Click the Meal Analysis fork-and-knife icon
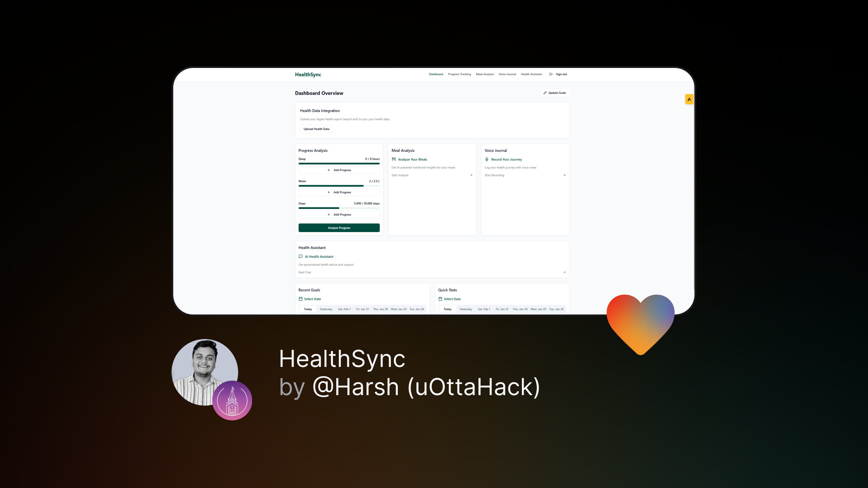868x488 pixels. click(393, 159)
